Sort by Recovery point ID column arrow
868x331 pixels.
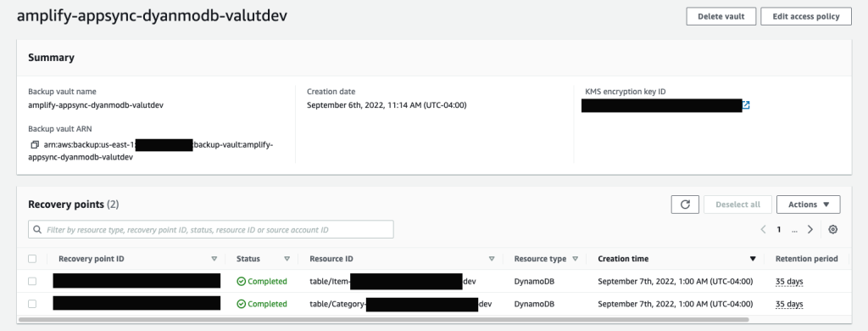click(214, 259)
